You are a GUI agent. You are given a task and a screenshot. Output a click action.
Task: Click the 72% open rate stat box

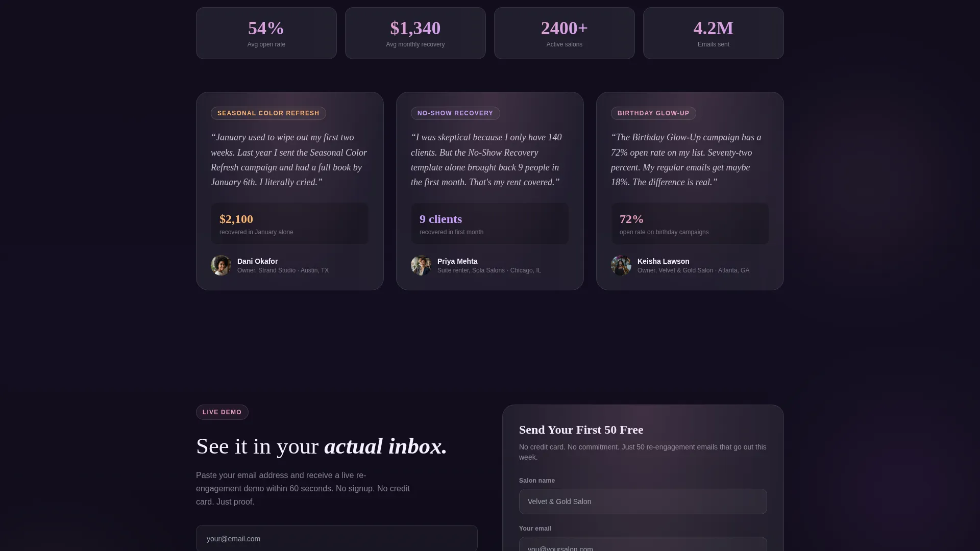coord(690,223)
